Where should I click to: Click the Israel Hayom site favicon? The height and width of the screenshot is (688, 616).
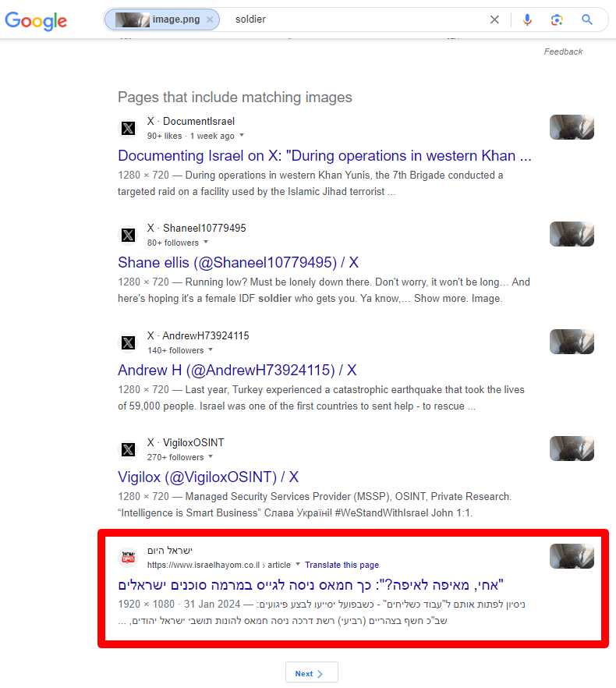(x=129, y=558)
